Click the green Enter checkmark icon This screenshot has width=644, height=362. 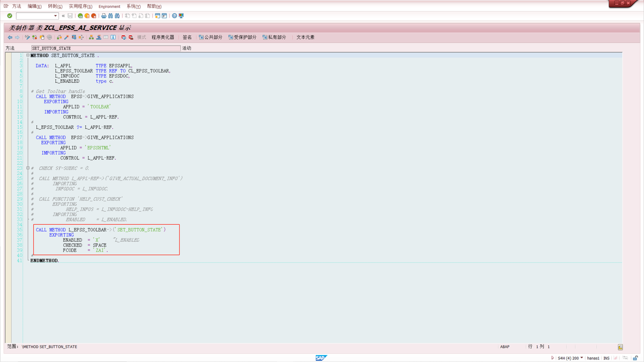coord(10,16)
